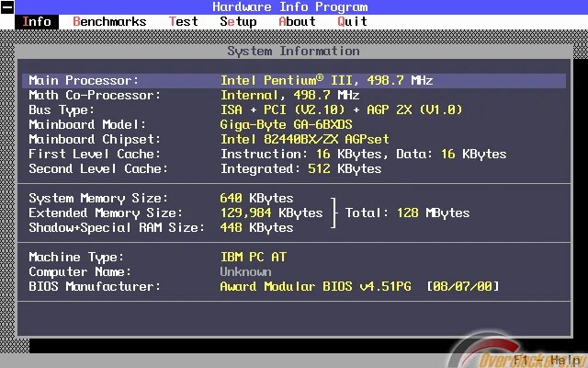The height and width of the screenshot is (368, 588).
Task: Open the About menu
Action: 297,22
